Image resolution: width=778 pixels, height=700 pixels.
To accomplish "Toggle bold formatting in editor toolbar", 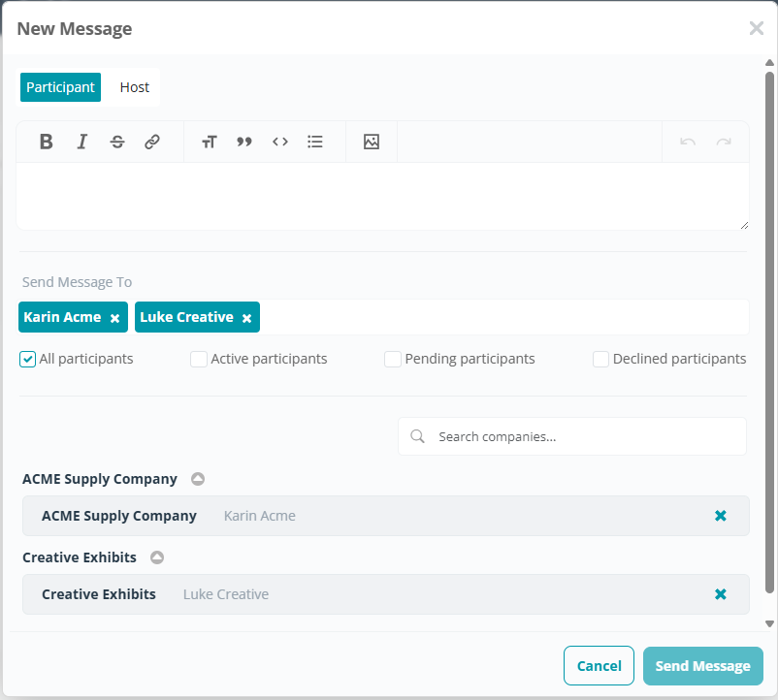I will [46, 142].
